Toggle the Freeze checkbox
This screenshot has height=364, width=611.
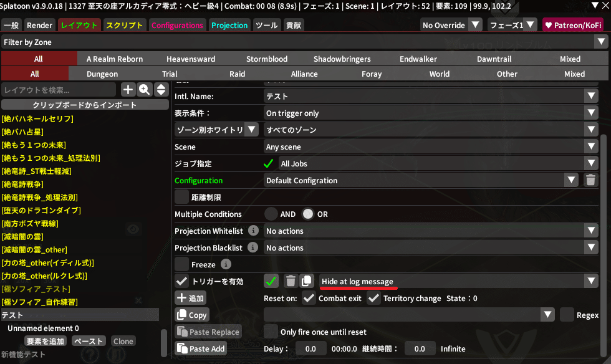coord(181,264)
